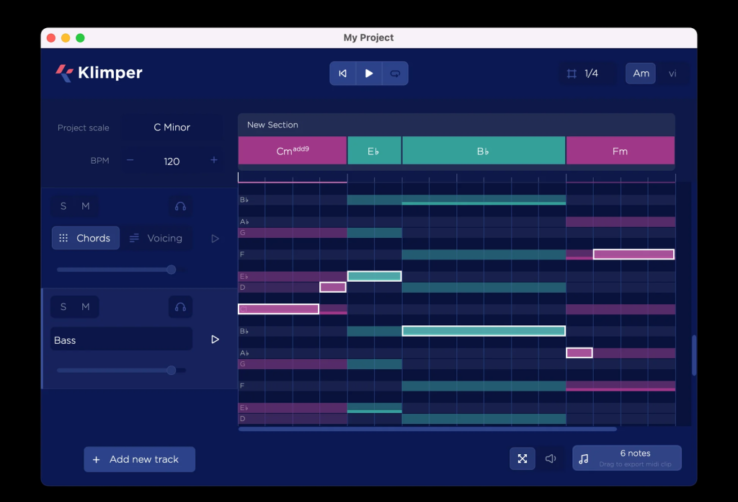The height and width of the screenshot is (502, 738).
Task: Solo the Chords track with S
Action: coord(63,206)
